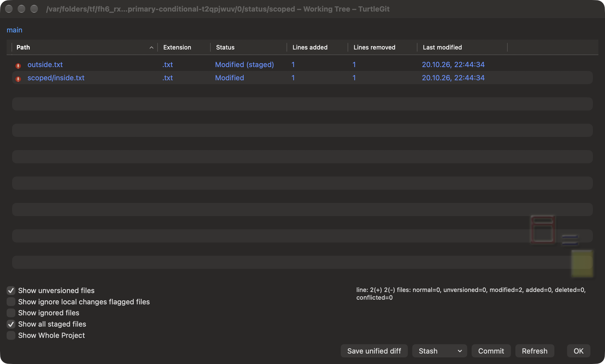The height and width of the screenshot is (364, 605).
Task: Select the outside.txt file row
Action: pos(302,64)
